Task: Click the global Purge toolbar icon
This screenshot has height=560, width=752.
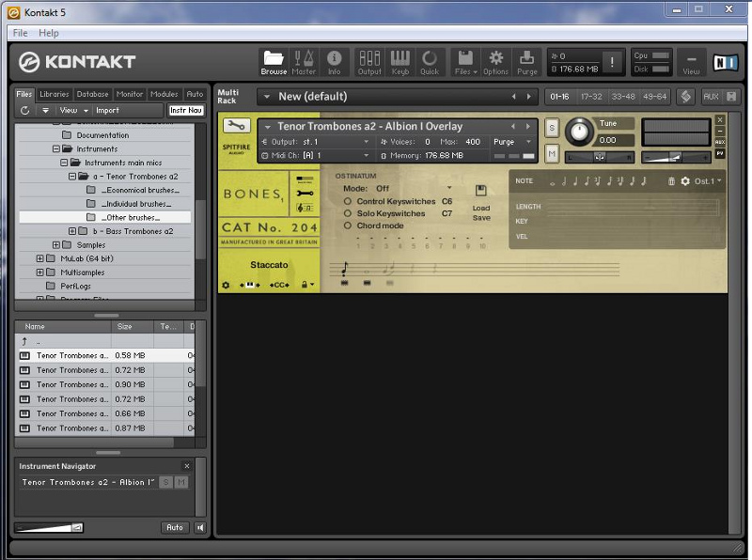Action: tap(526, 62)
